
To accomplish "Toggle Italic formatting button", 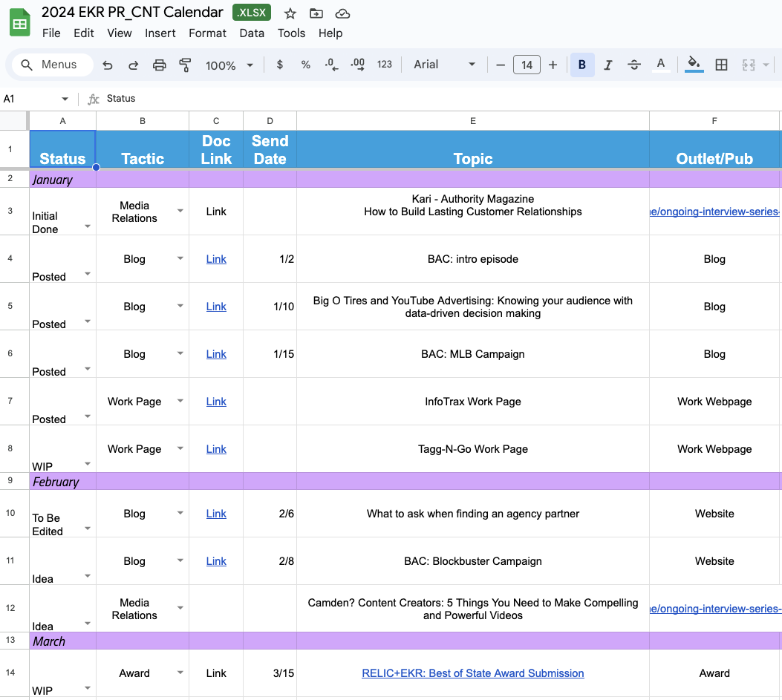I will 608,65.
